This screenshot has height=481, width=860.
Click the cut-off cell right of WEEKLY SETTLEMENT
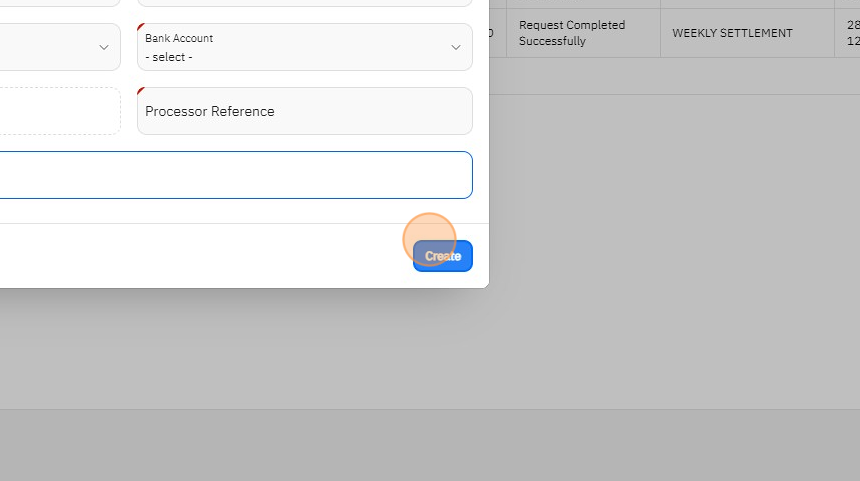(848, 33)
